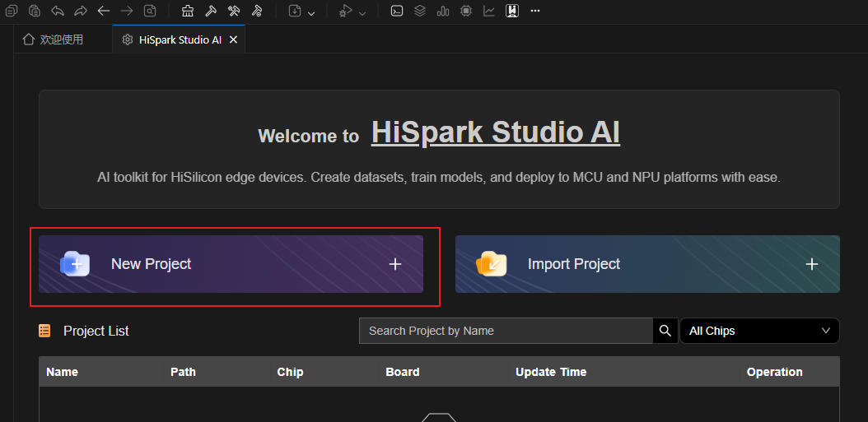868x422 pixels.
Task: Click the Chip column header
Action: tap(290, 372)
